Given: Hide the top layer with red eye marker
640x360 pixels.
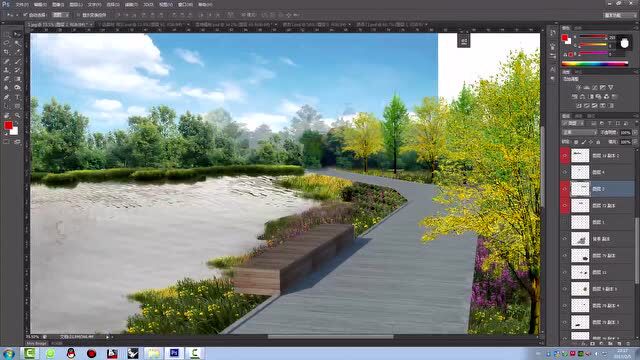Looking at the screenshot, I should click(x=565, y=156).
